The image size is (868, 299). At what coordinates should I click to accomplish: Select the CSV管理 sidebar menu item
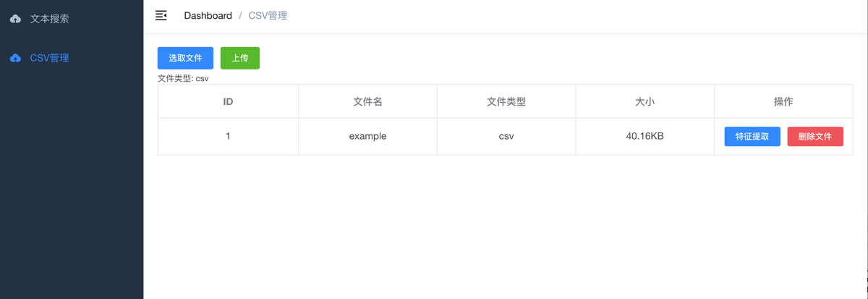tap(72, 58)
